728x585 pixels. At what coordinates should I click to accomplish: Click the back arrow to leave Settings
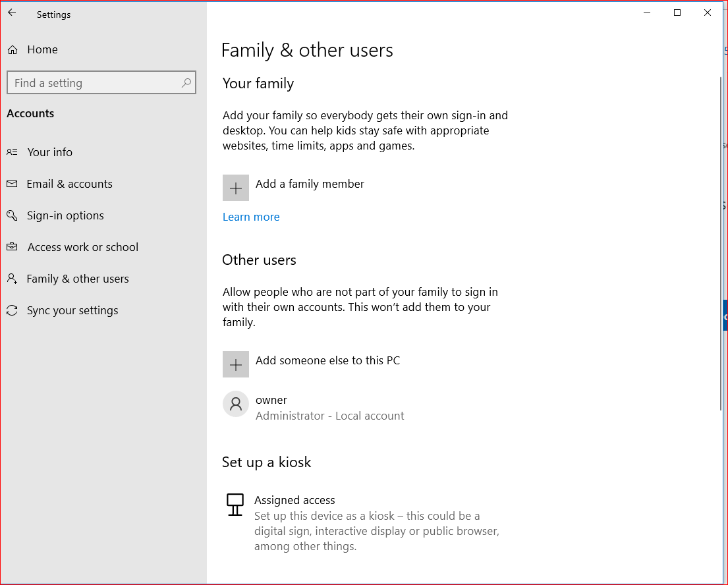point(11,11)
